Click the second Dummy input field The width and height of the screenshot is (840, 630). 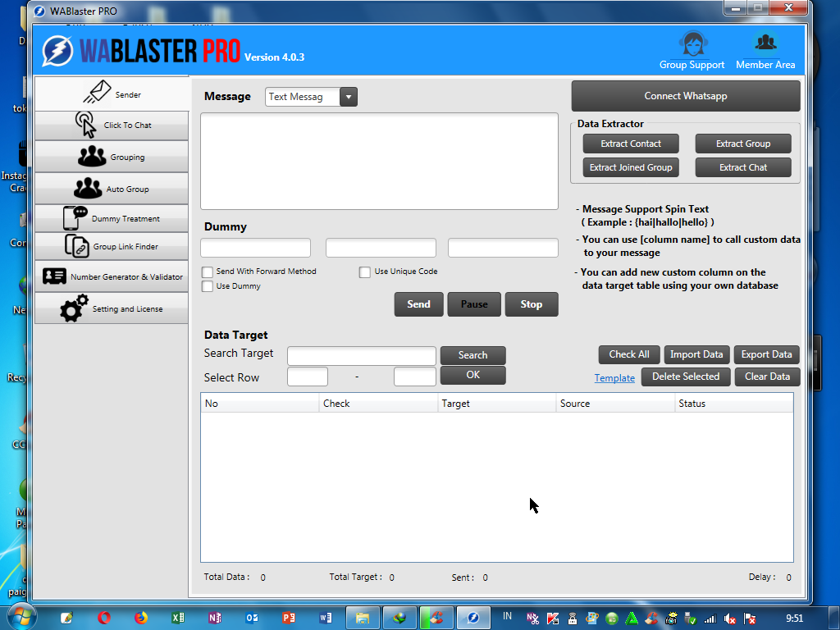381,248
